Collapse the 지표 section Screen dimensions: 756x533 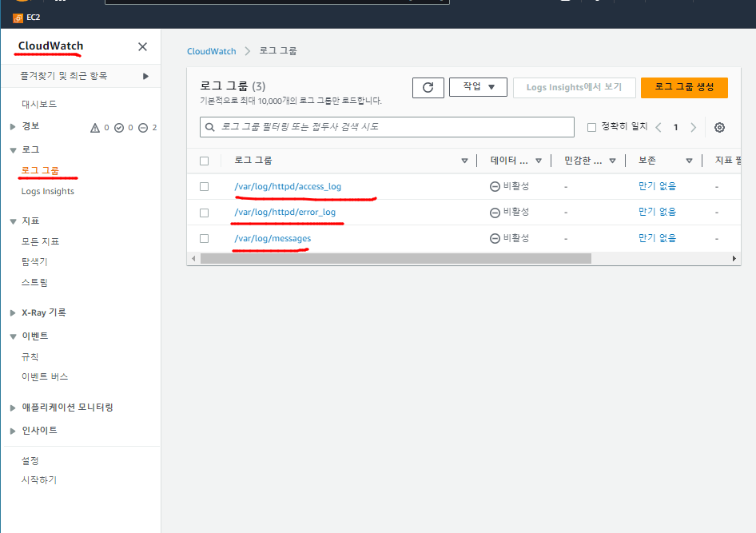(13, 221)
